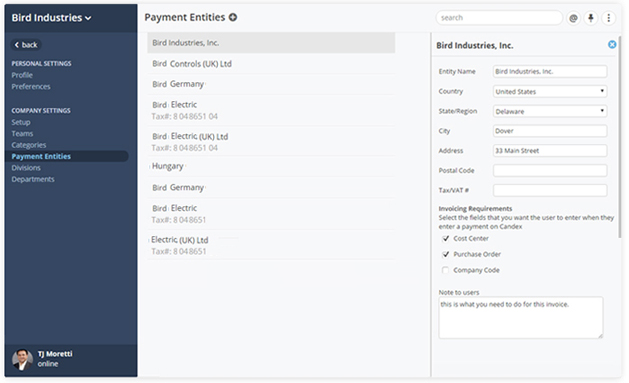Select Bird Industries, Inc. in entity list

tap(271, 43)
